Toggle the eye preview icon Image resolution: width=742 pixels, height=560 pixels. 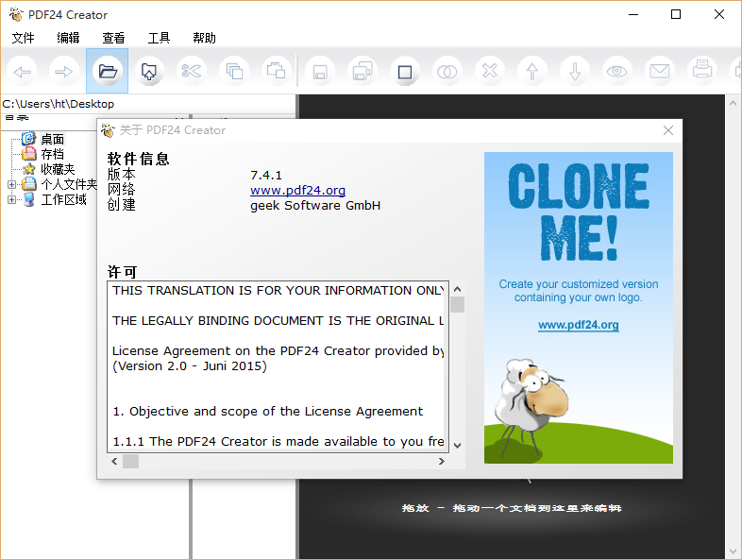(x=616, y=72)
